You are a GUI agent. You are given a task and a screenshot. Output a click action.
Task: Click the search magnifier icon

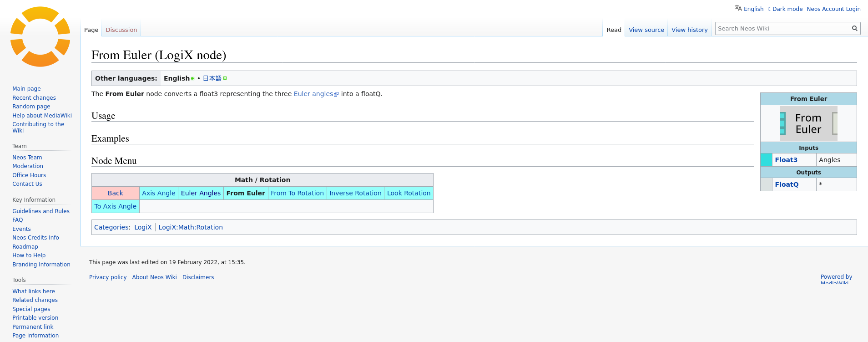[x=854, y=28]
